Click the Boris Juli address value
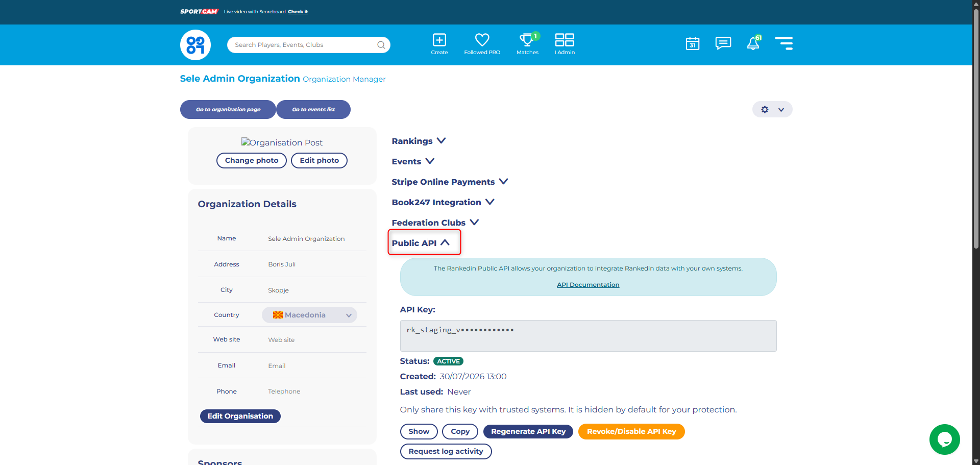The image size is (980, 465). 282,264
